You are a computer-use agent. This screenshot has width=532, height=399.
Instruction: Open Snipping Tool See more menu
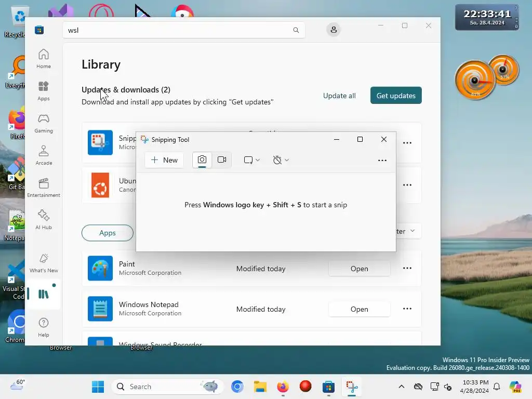(x=382, y=160)
